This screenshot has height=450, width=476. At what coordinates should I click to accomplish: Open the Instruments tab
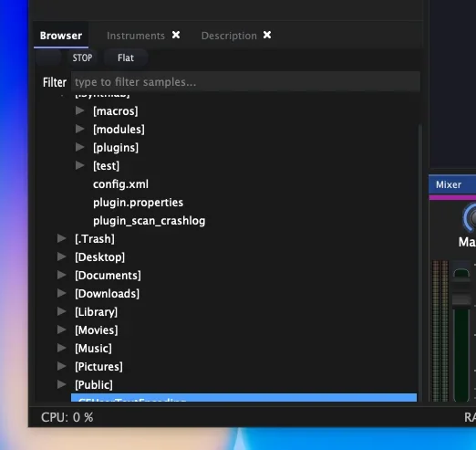tap(136, 36)
